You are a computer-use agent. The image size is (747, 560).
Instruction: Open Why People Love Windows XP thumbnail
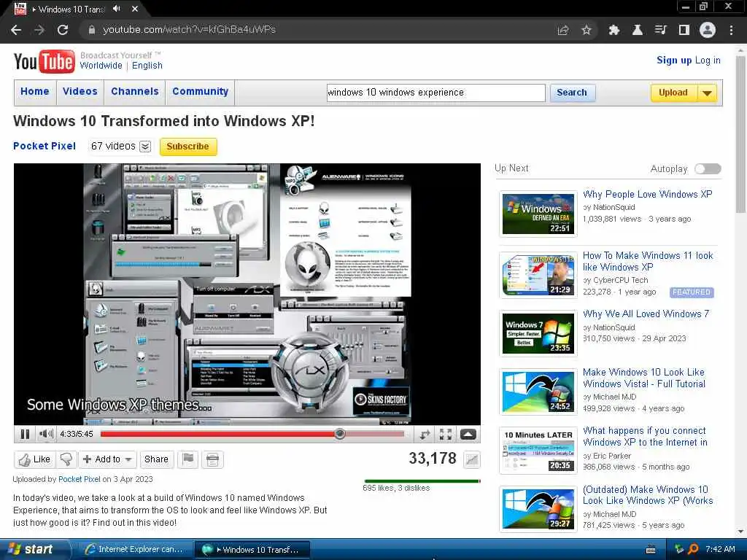538,214
